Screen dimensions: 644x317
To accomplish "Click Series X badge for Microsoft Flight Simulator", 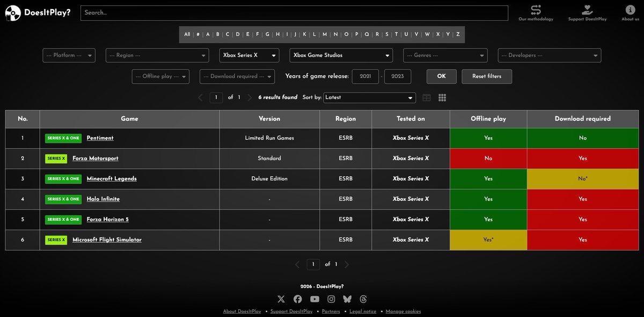I will point(56,240).
